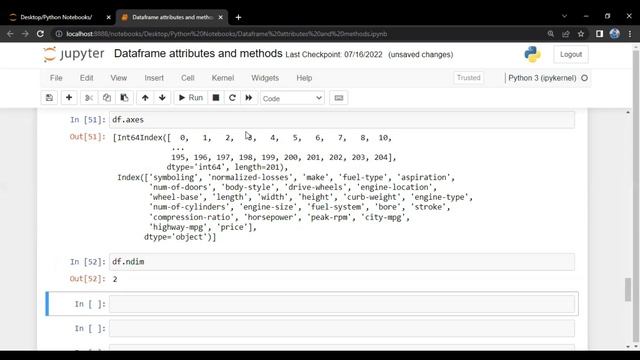Click the kernel idle indicator circle
The height and width of the screenshot is (360, 640).
[584, 78]
